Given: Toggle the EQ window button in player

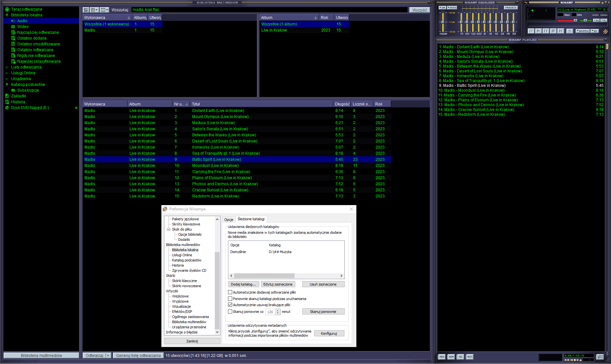Looking at the screenshot, I should 597,20.
